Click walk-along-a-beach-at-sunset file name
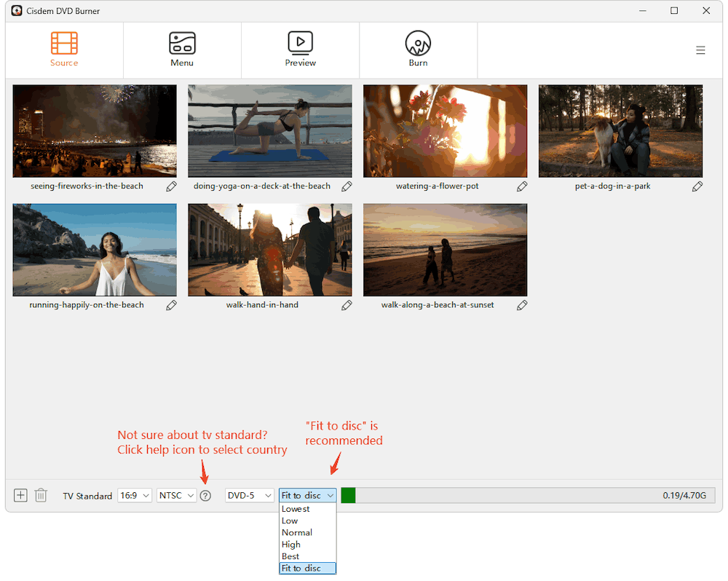 pos(438,304)
